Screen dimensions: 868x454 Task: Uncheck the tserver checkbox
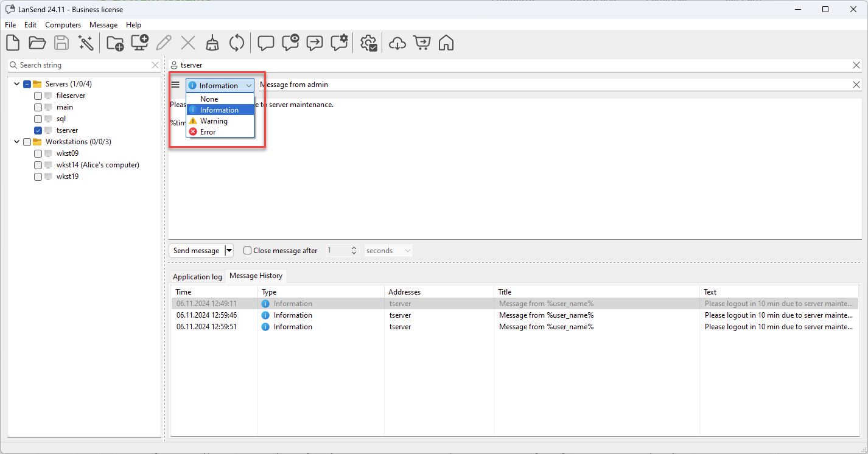[x=38, y=130]
